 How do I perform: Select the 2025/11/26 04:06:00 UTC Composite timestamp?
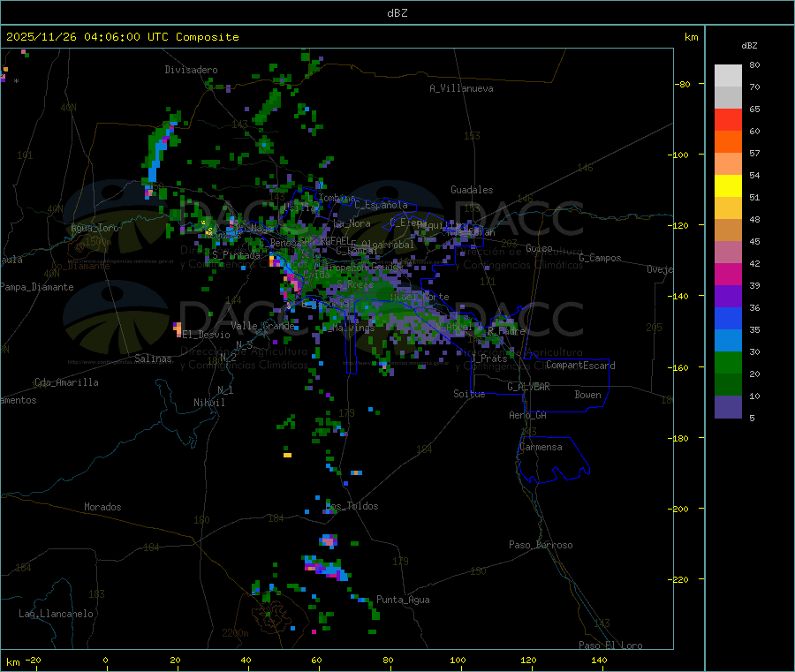122,37
